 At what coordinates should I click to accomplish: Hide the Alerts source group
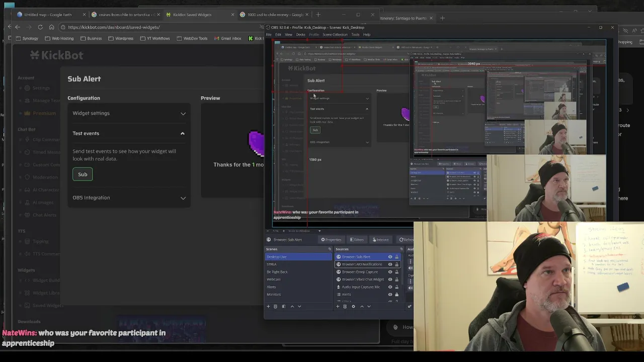pos(390,295)
